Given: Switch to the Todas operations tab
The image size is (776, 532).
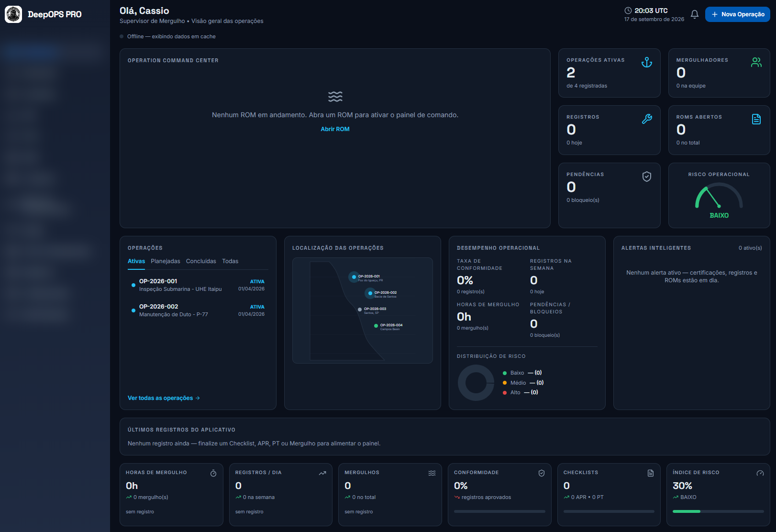Looking at the screenshot, I should pyautogui.click(x=230, y=261).
